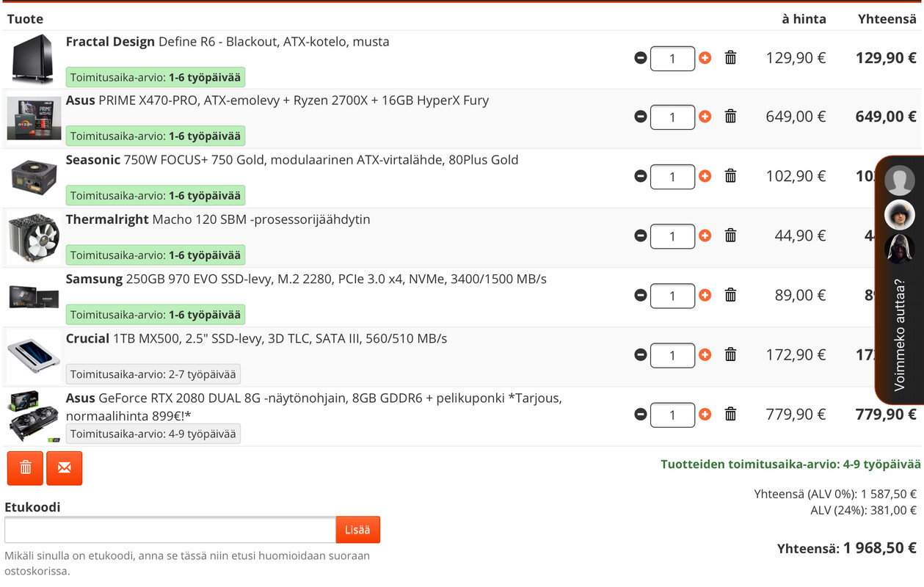Decrease quantity of Crucial 1TB MX500
Image resolution: width=924 pixels, height=587 pixels.
(x=641, y=354)
